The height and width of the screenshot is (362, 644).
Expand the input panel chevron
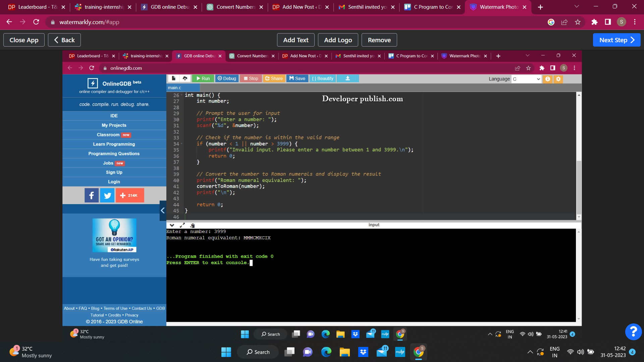click(x=172, y=225)
